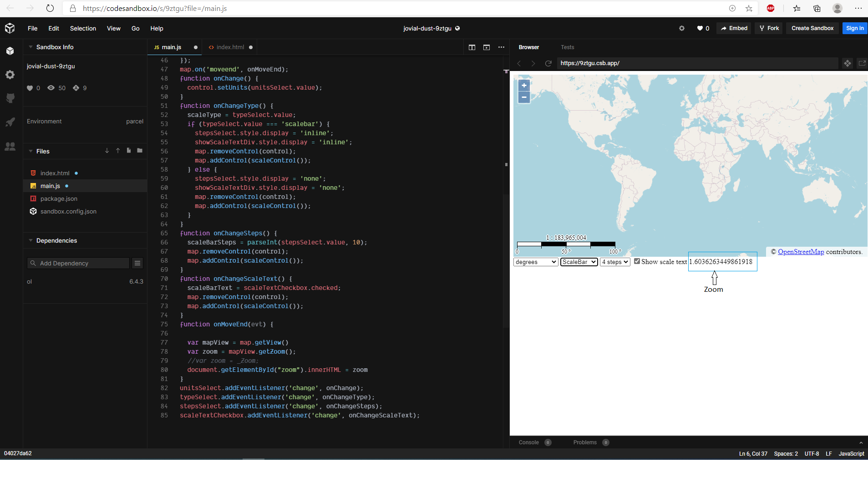Open the ABP extension icon
This screenshot has width=868, height=493.
(x=771, y=8)
